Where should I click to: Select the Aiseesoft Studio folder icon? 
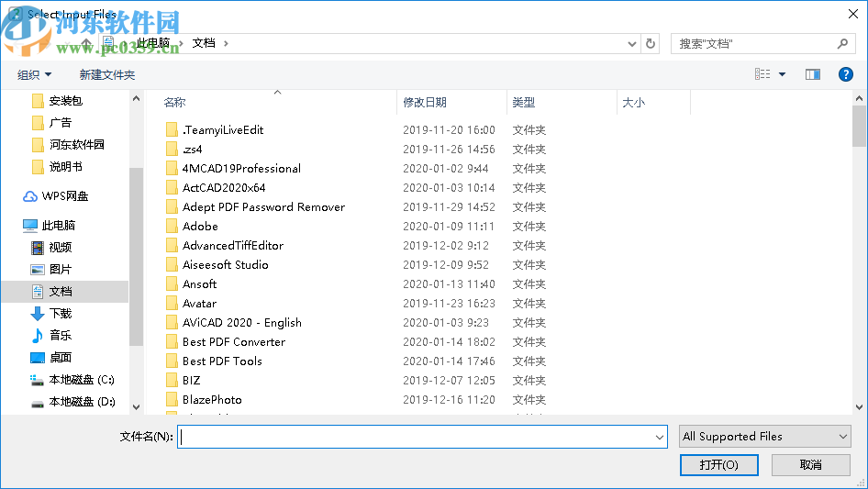pos(172,265)
